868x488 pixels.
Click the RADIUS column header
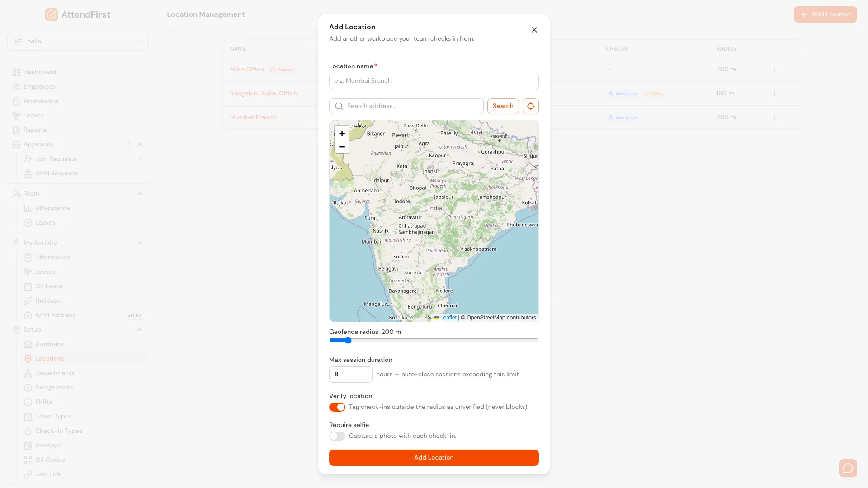pos(726,49)
